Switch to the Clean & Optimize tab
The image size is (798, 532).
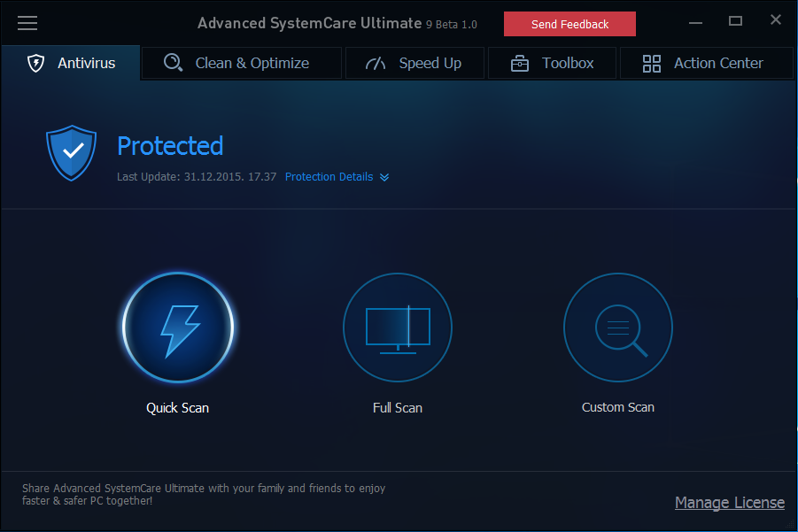pyautogui.click(x=241, y=63)
